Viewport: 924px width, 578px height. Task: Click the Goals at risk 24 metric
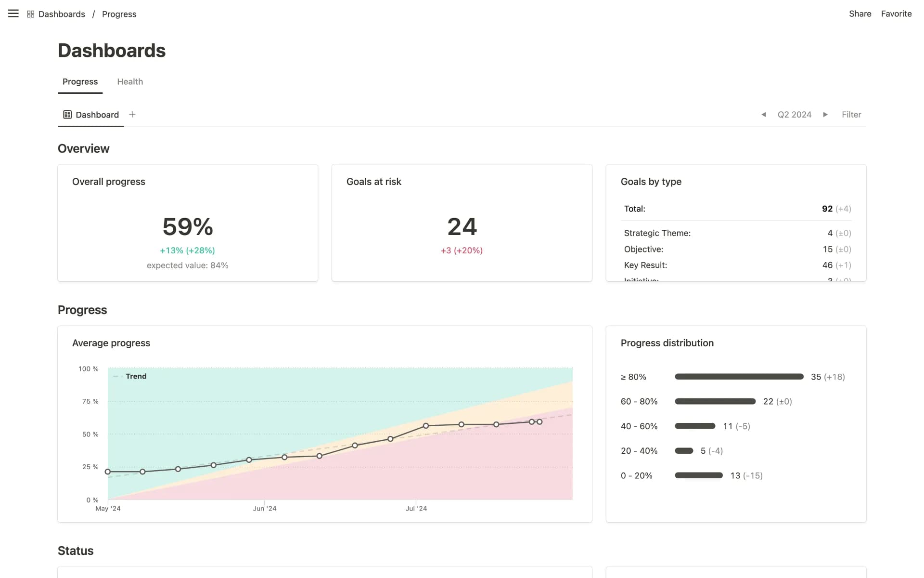461,226
